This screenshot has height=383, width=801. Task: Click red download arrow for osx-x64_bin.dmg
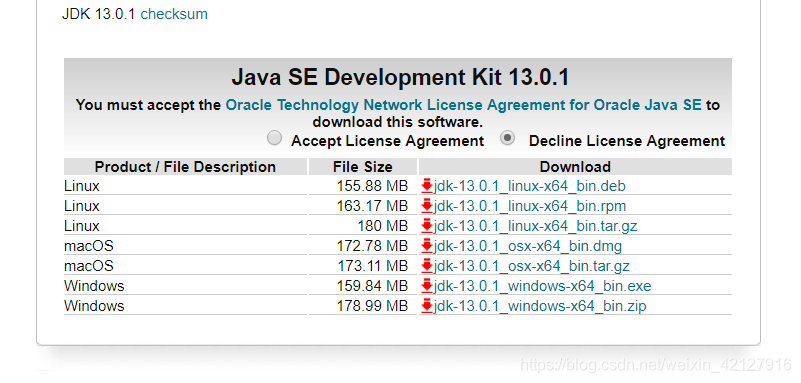427,246
